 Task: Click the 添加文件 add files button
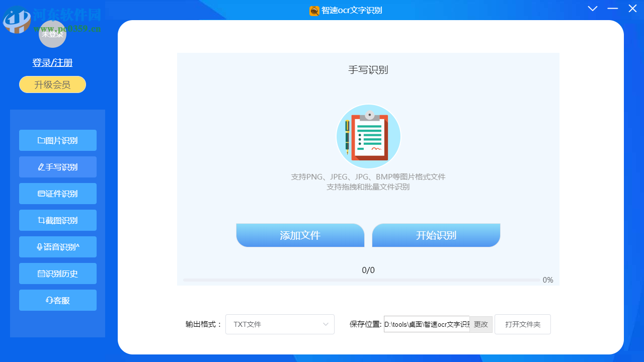300,235
